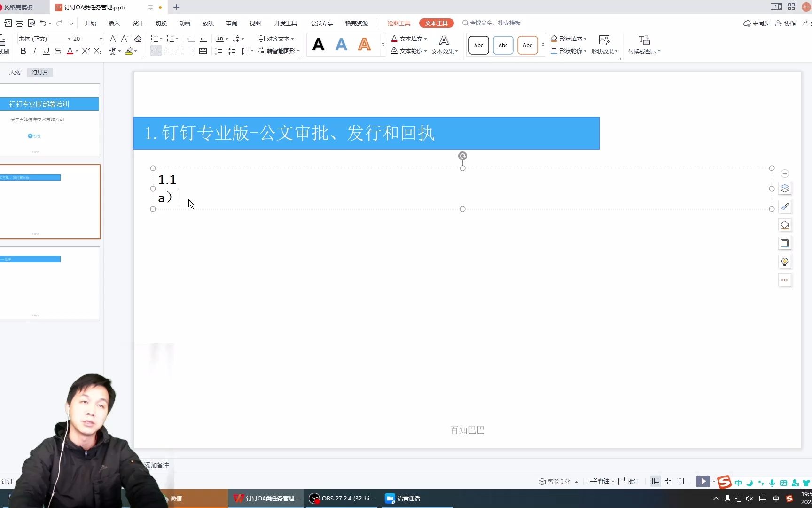Click the light bulb suggestion icon
This screenshot has width=812, height=508.
(x=785, y=262)
